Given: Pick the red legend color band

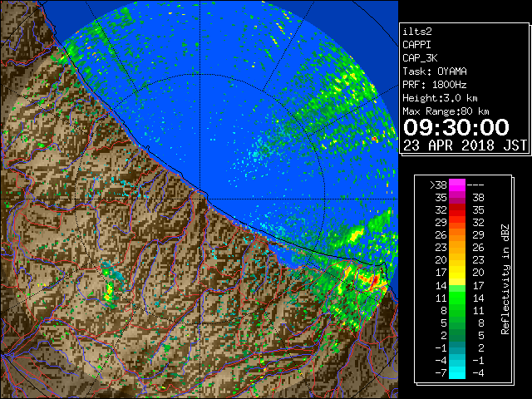Looking at the screenshot, I should pos(457,210).
